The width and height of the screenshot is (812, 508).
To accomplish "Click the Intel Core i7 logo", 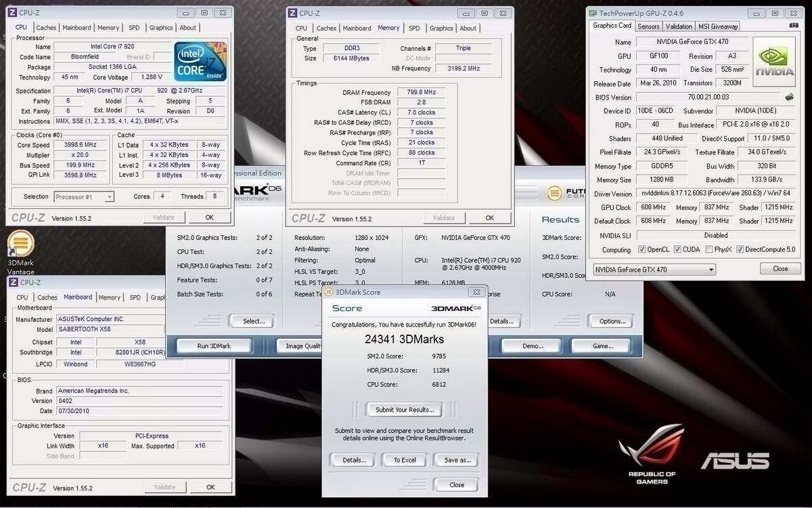I will tap(200, 62).
